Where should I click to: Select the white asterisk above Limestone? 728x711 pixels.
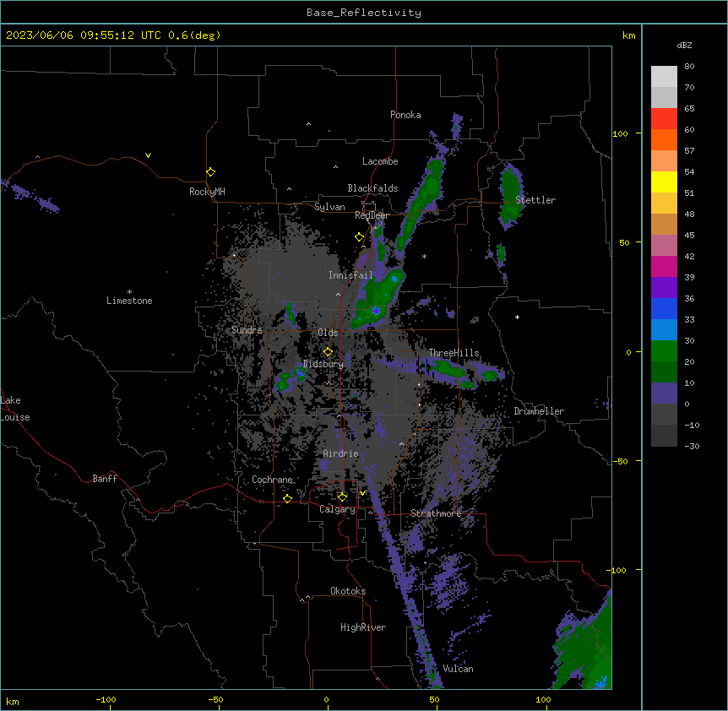coord(129,292)
